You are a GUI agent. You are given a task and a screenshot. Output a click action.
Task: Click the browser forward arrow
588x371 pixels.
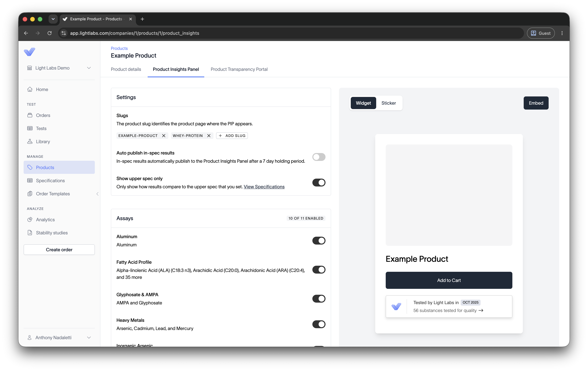[38, 33]
